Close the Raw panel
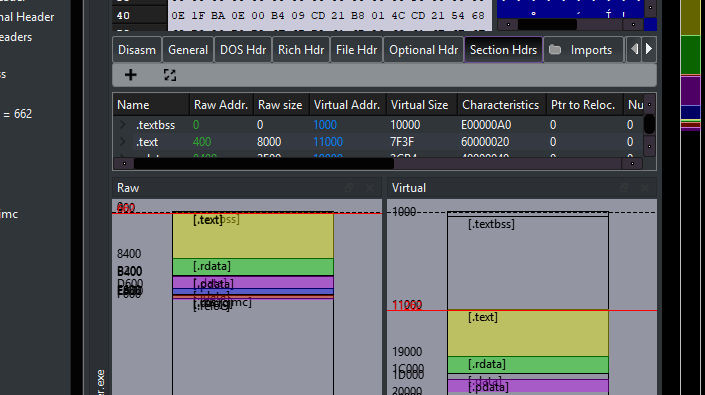Screen dimensions: 705x395 coord(370,188)
